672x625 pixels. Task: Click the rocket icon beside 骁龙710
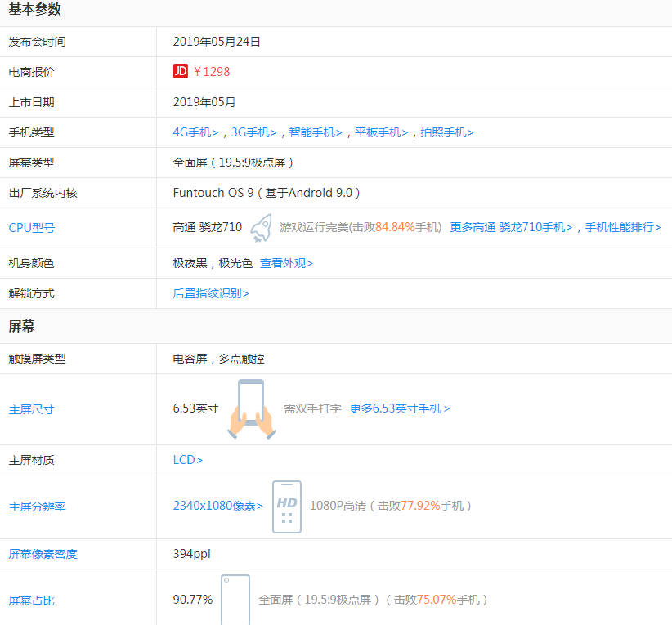260,227
